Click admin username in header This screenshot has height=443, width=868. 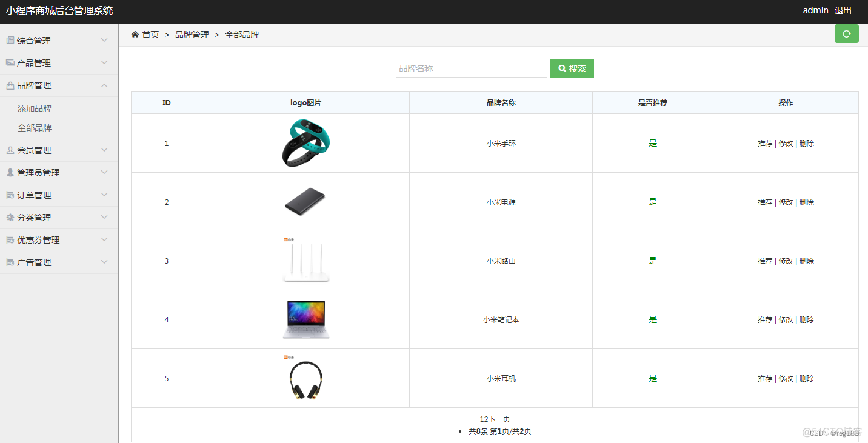click(815, 10)
